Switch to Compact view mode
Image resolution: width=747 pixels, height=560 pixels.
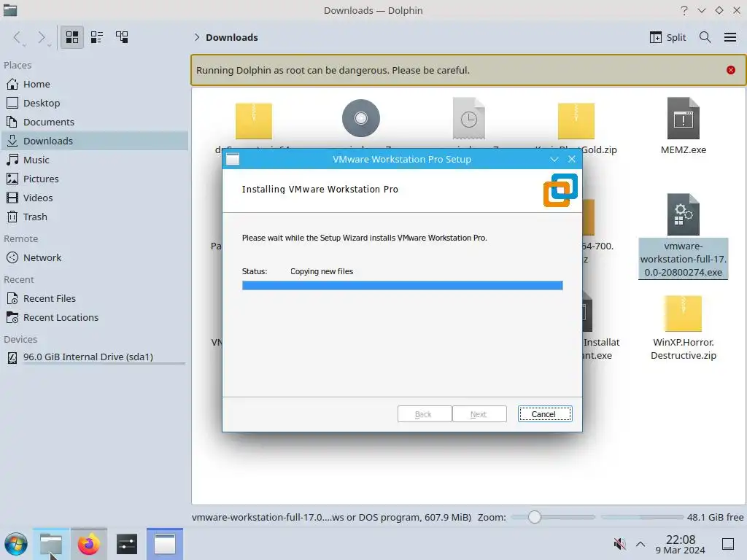point(97,37)
